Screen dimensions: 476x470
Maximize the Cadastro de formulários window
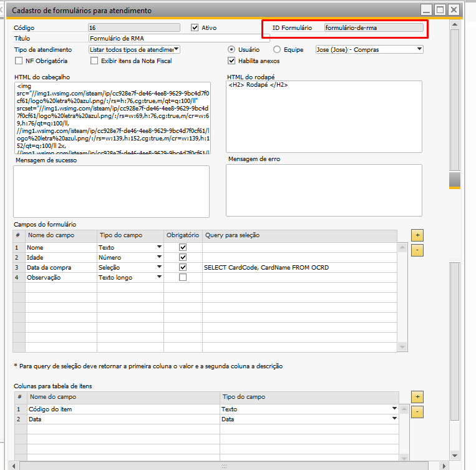coord(440,10)
